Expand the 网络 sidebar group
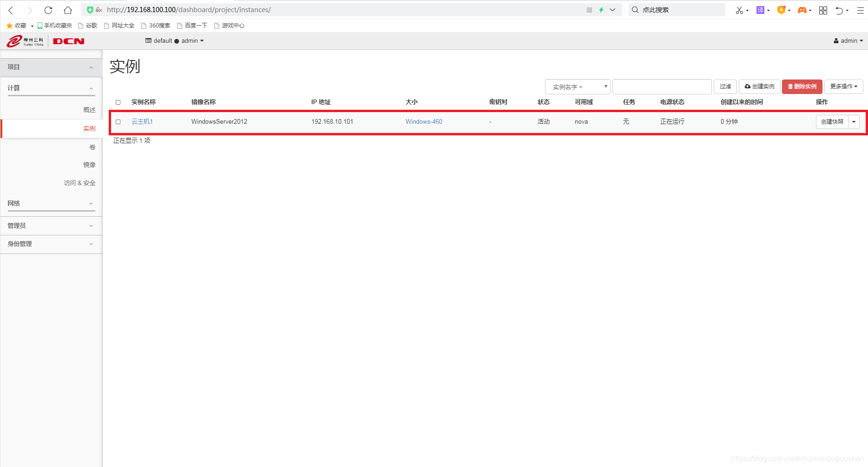Screen dimensions: 868x467 click(51, 204)
